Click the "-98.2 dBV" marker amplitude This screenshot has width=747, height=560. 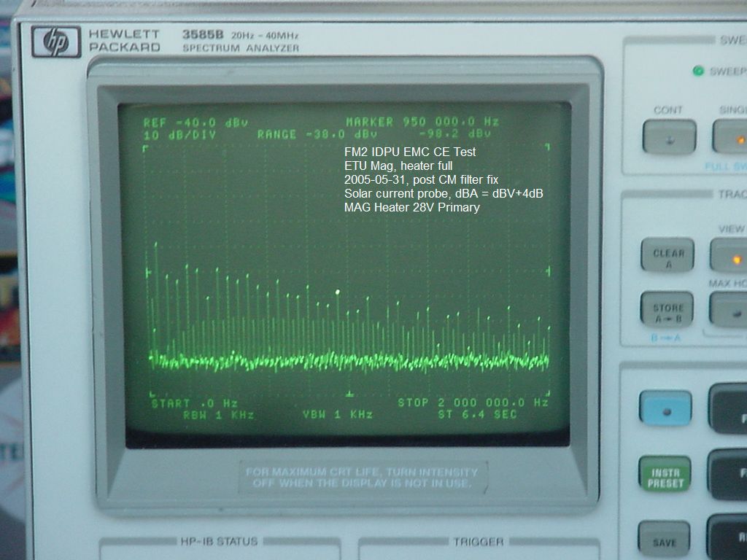coord(455,133)
